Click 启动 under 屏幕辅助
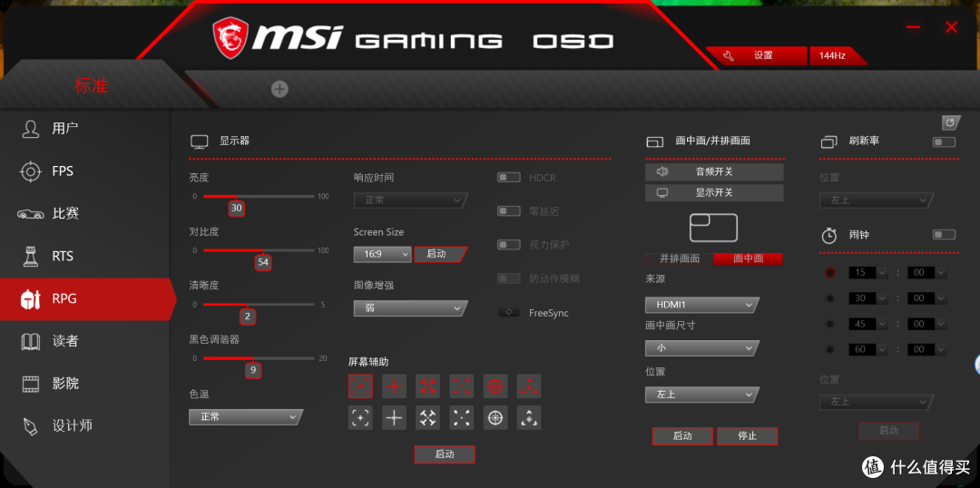This screenshot has width=980, height=488. 445,454
